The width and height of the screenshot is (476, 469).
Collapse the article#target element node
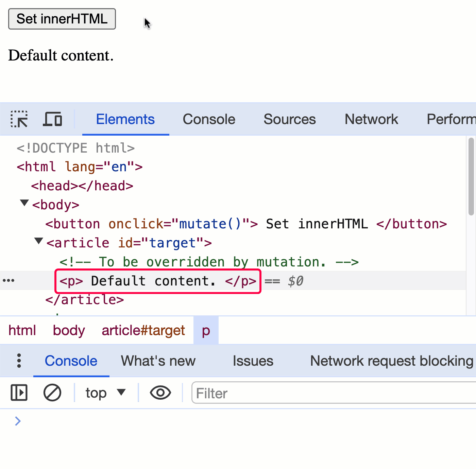pyautogui.click(x=38, y=241)
